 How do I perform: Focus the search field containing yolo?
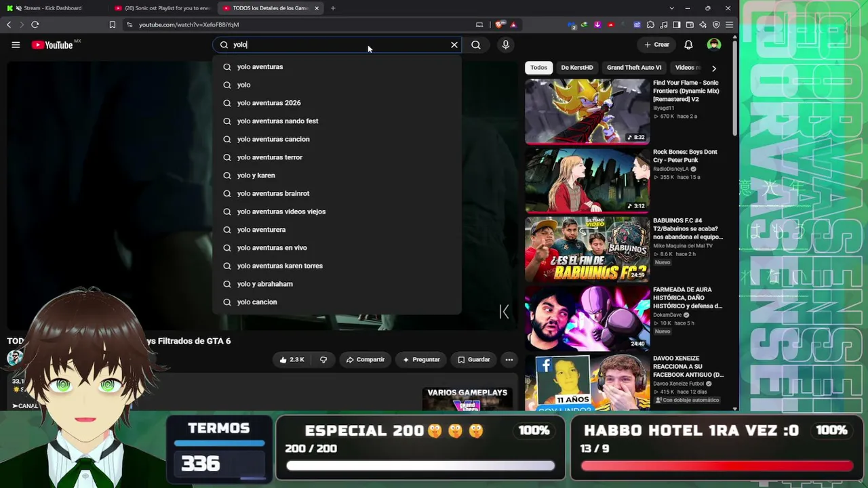(x=338, y=45)
